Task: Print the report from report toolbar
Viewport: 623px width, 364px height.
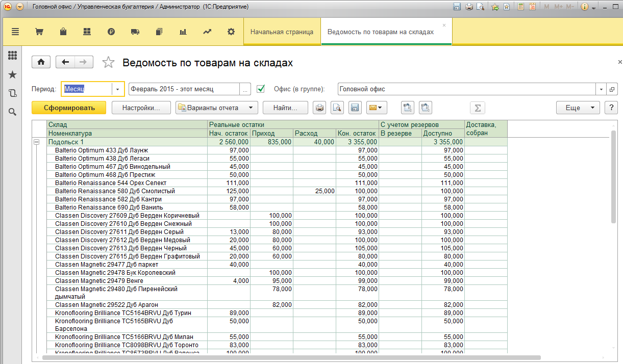Action: 319,108
